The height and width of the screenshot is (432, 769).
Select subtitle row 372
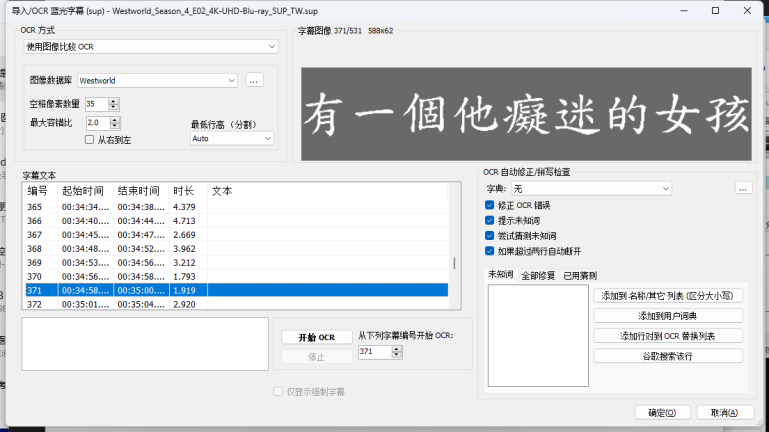pyautogui.click(x=236, y=304)
